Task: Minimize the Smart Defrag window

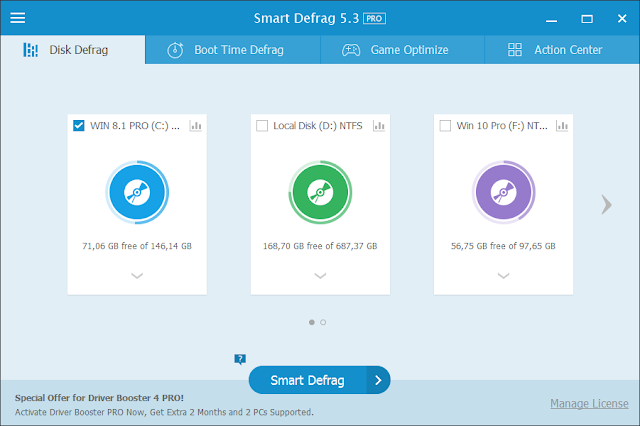Action: [551, 19]
